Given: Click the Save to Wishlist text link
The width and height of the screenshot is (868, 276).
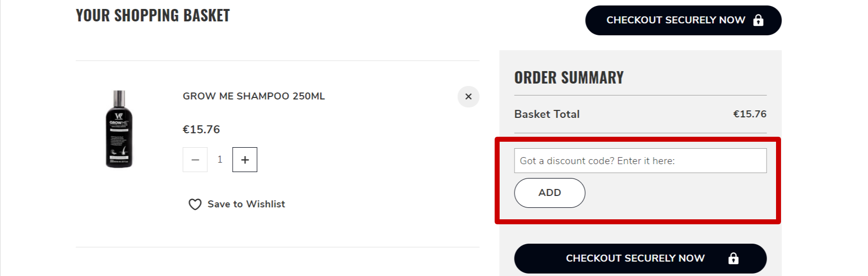Looking at the screenshot, I should tap(246, 204).
